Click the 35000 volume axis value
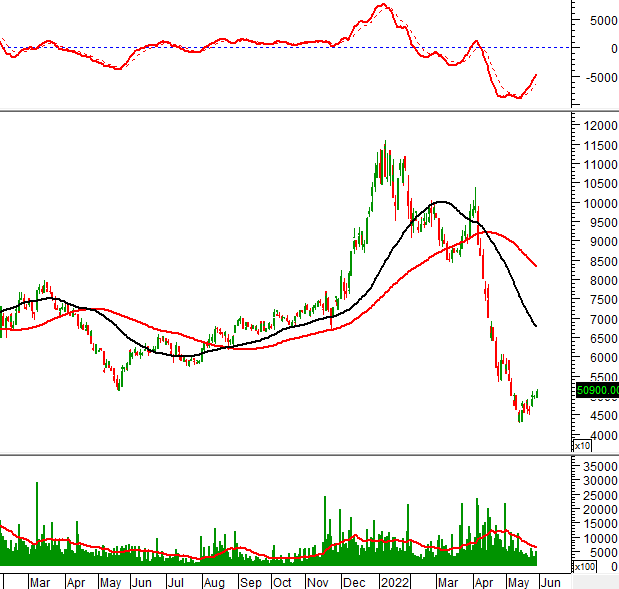619x589 pixels. coord(599,466)
